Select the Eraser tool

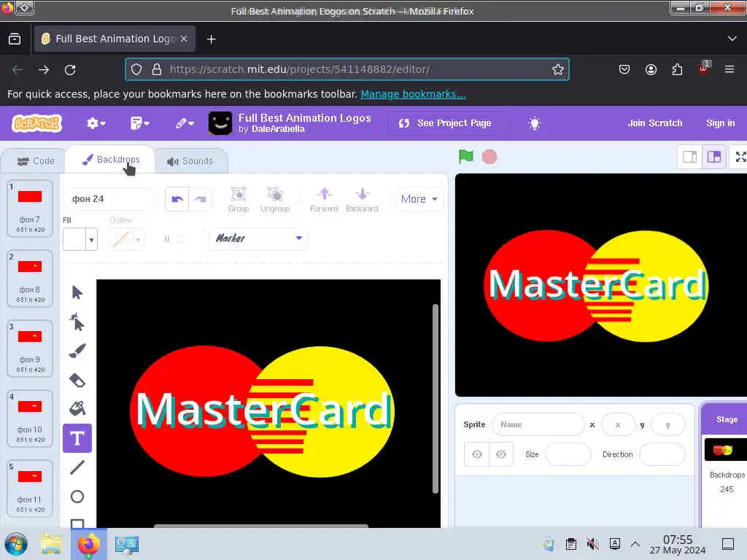77,380
